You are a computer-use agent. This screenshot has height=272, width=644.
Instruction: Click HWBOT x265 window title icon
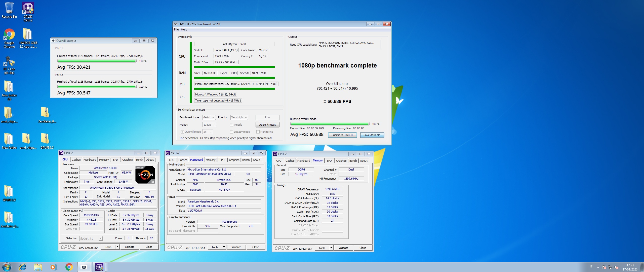point(176,24)
